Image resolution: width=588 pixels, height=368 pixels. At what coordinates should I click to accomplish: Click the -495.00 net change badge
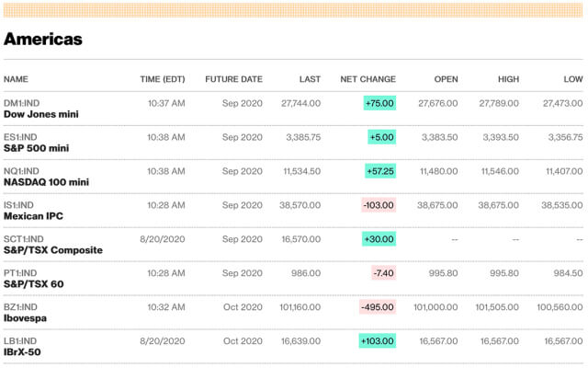click(x=378, y=307)
